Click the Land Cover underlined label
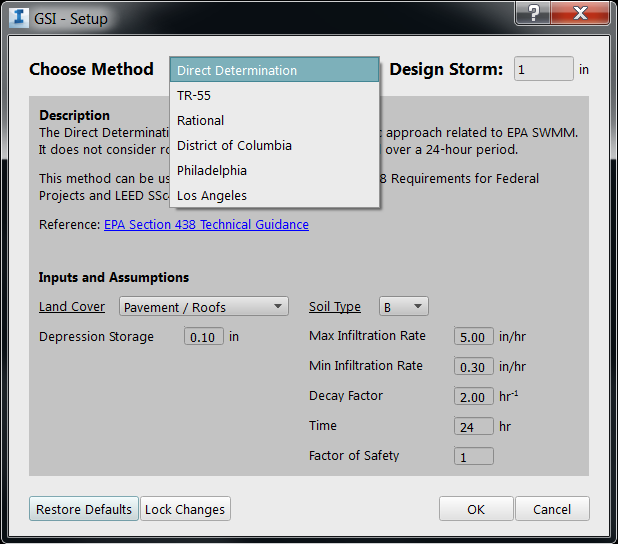The width and height of the screenshot is (618, 544). 72,307
